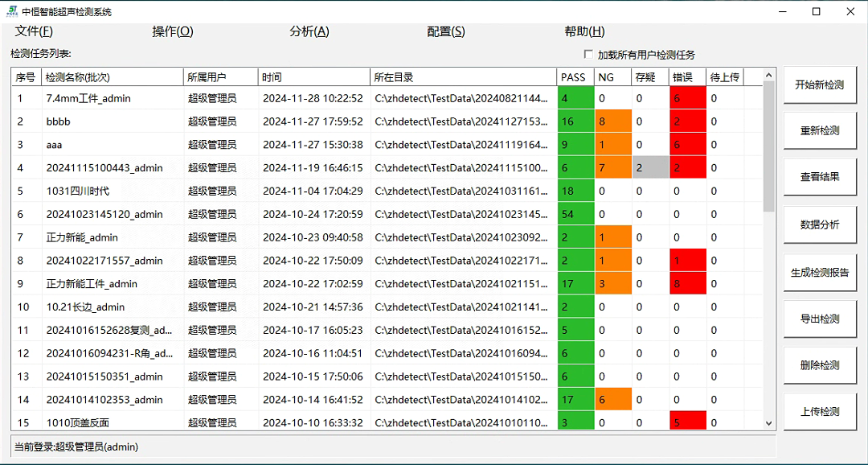Click time 2024-11-28 10:22:52

coord(313,99)
